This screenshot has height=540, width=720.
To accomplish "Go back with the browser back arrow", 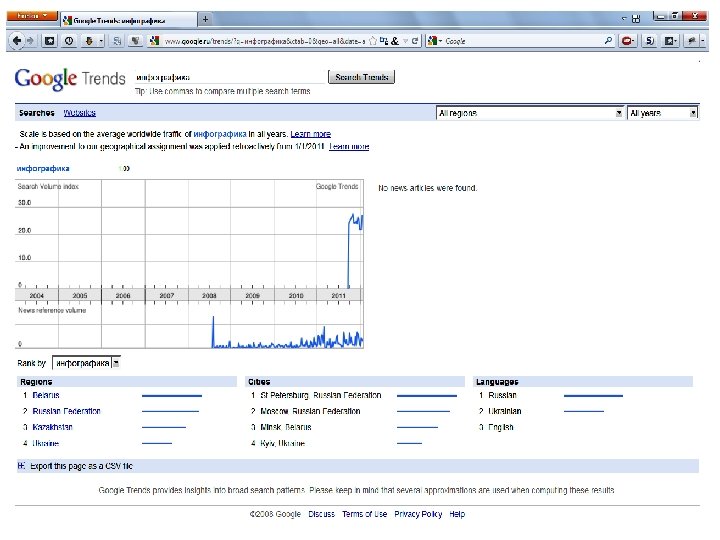I will pos(17,41).
